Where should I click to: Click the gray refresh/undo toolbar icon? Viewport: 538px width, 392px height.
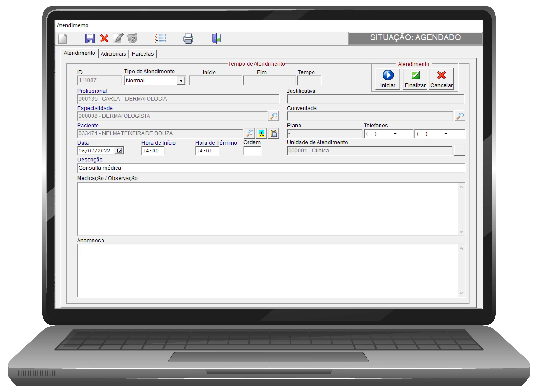[132, 38]
